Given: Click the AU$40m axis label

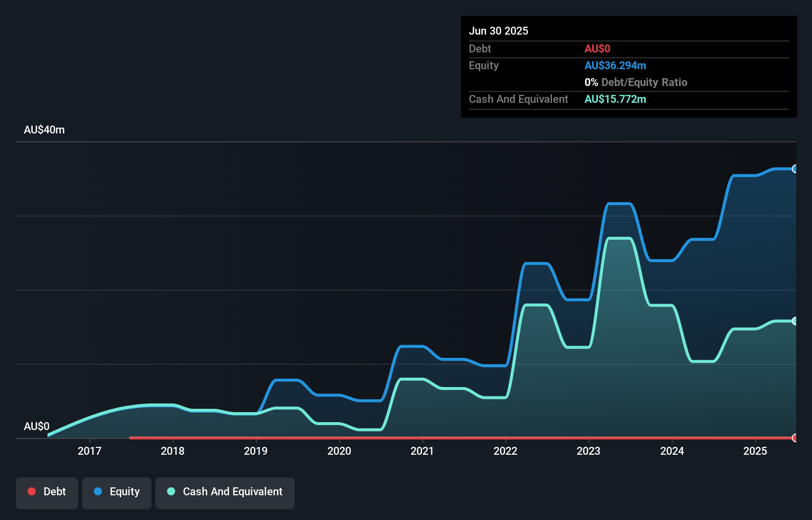Looking at the screenshot, I should click(44, 130).
